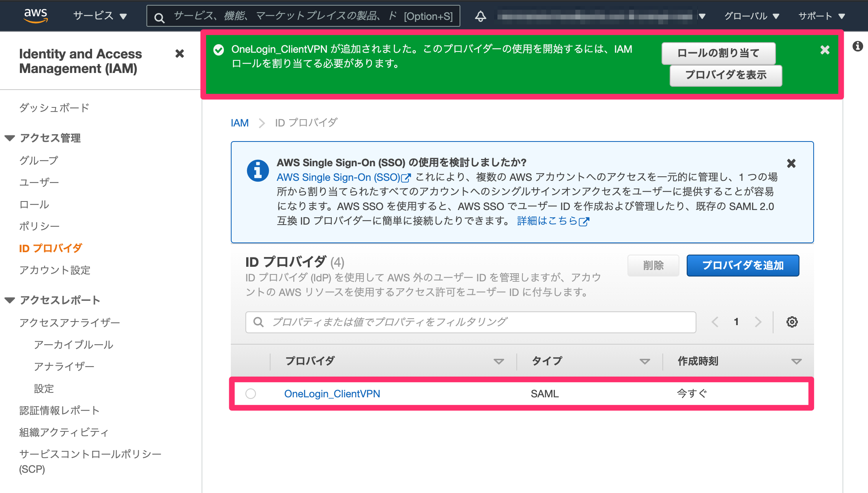
Task: Open the グローバル region dropdown
Action: point(752,16)
